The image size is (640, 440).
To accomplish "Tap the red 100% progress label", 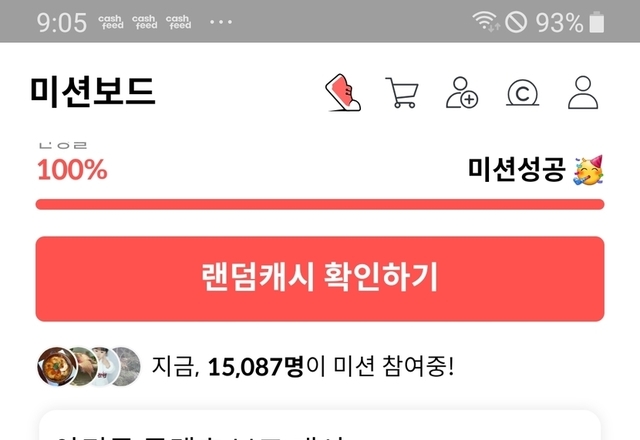I will click(72, 169).
